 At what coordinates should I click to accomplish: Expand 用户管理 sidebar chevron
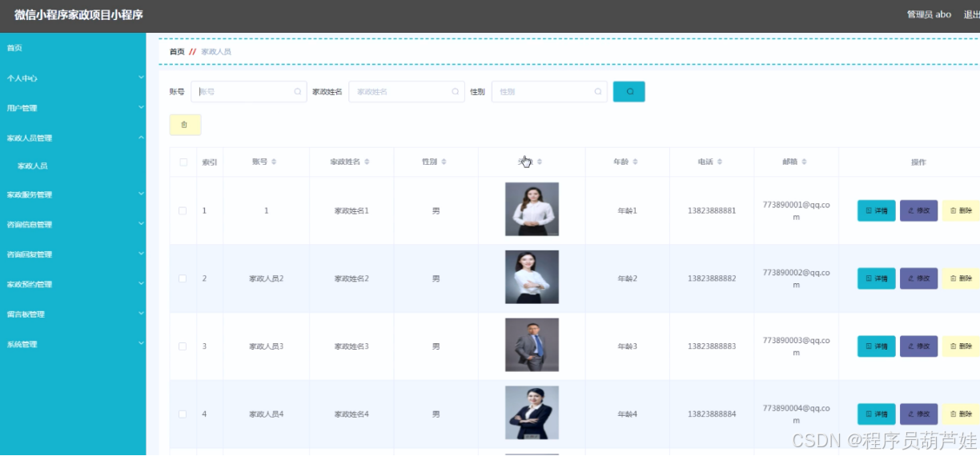(x=141, y=107)
